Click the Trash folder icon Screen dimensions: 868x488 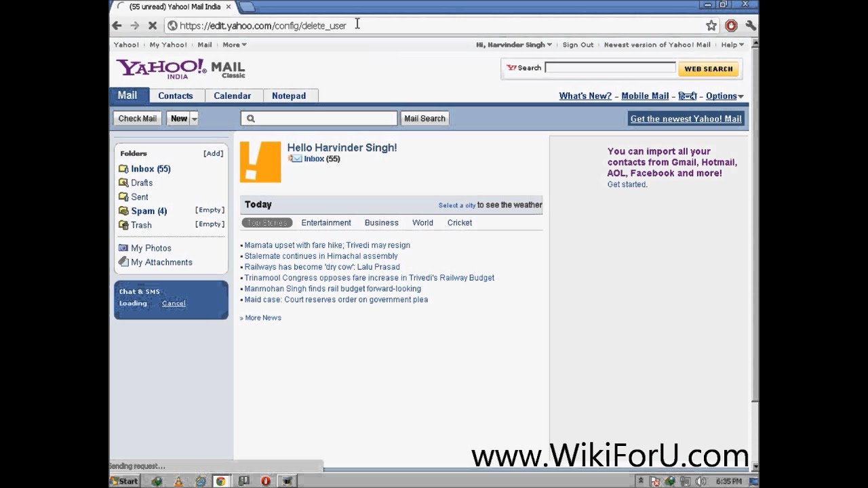click(x=123, y=225)
